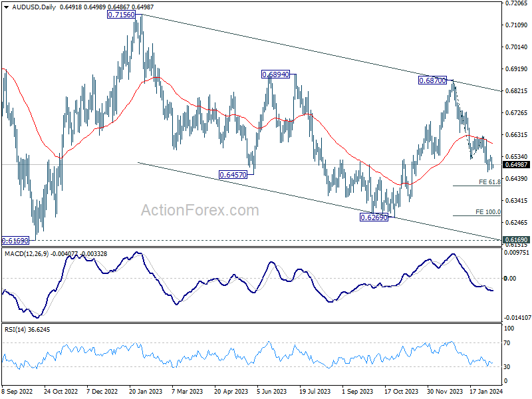532x399 pixels.
Task: Click the RSI 30 level value
Action: pyautogui.click(x=507, y=367)
